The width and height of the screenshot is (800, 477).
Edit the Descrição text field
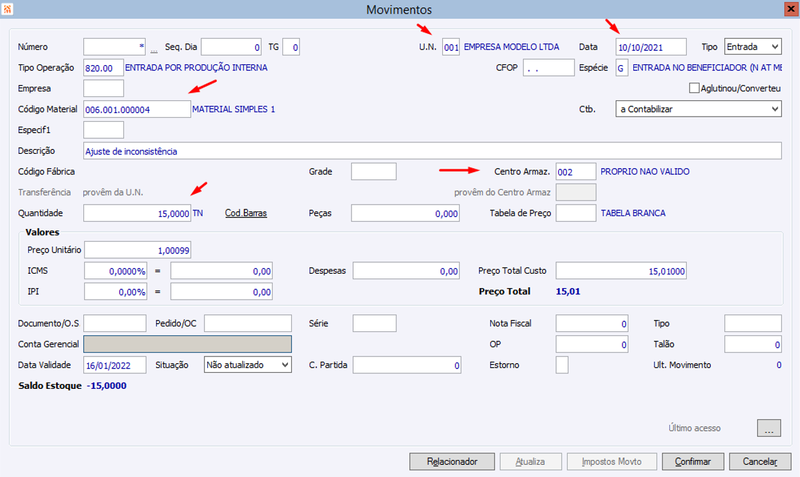[x=432, y=150]
